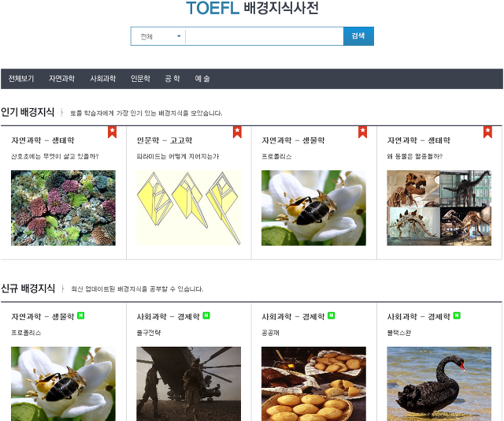
Task: Click the red star bookmark on coral reef card
Action: (112, 132)
